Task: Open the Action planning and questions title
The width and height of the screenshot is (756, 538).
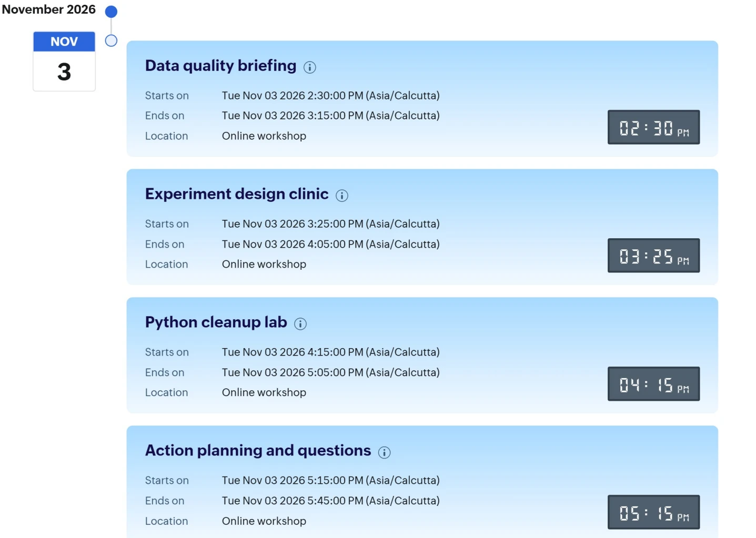Action: pyautogui.click(x=258, y=451)
